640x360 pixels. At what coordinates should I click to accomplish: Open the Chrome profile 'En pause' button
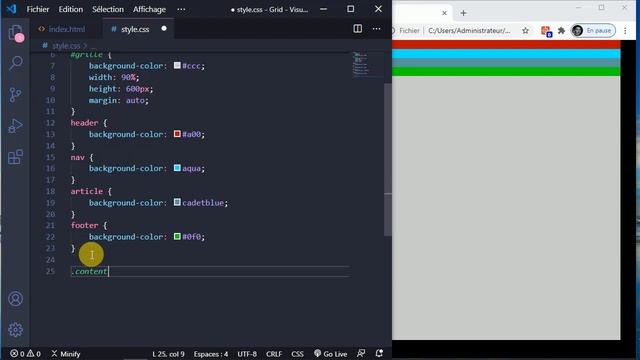pyautogui.click(x=593, y=31)
